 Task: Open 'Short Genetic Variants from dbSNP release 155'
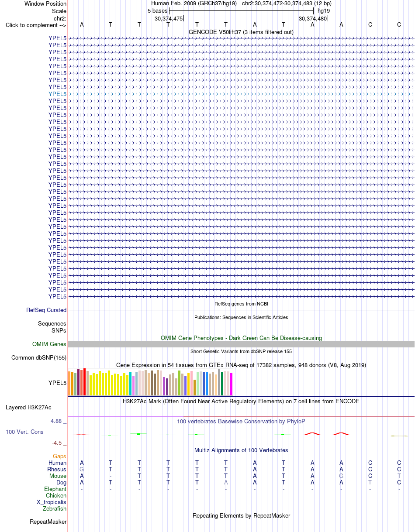(x=241, y=351)
